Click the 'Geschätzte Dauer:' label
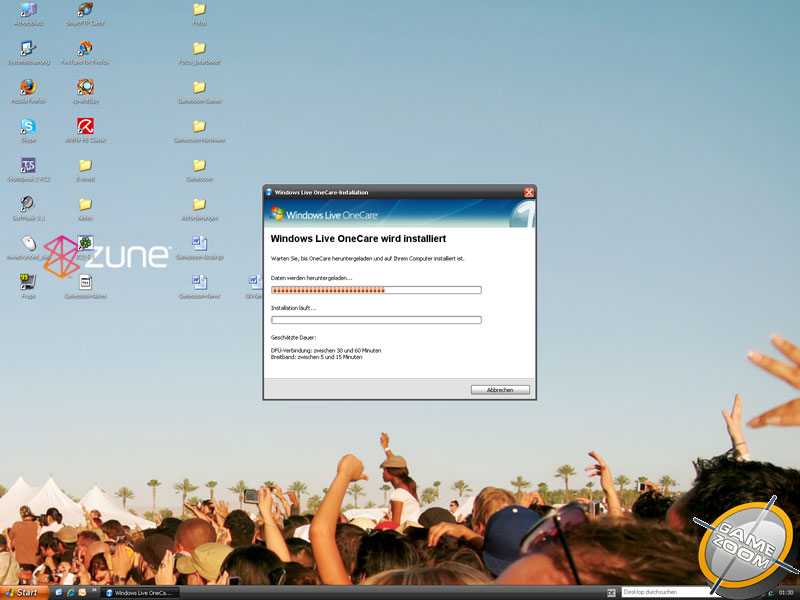 293,338
